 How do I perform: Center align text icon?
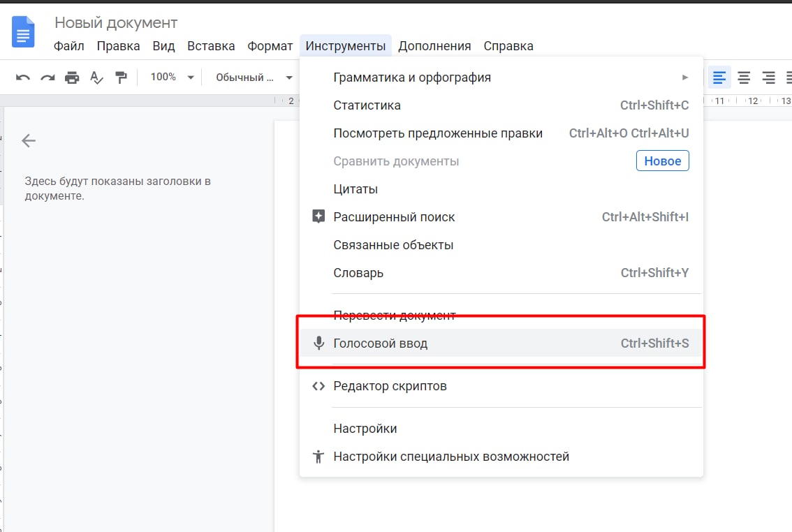(x=744, y=77)
